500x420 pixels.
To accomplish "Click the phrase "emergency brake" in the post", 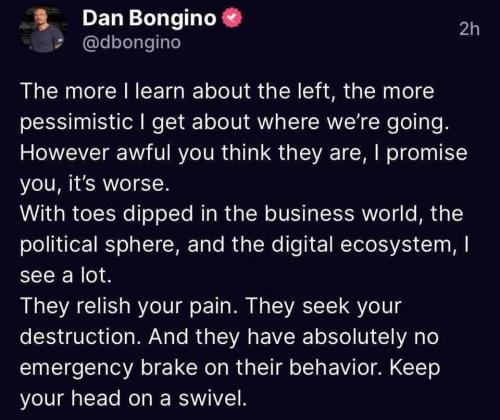I will [x=109, y=368].
